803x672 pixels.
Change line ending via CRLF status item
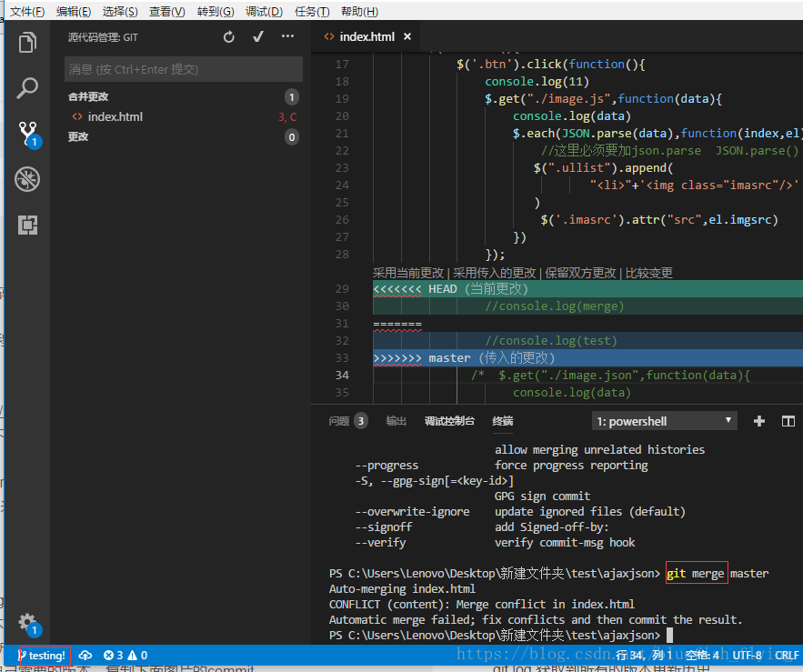pos(787,655)
